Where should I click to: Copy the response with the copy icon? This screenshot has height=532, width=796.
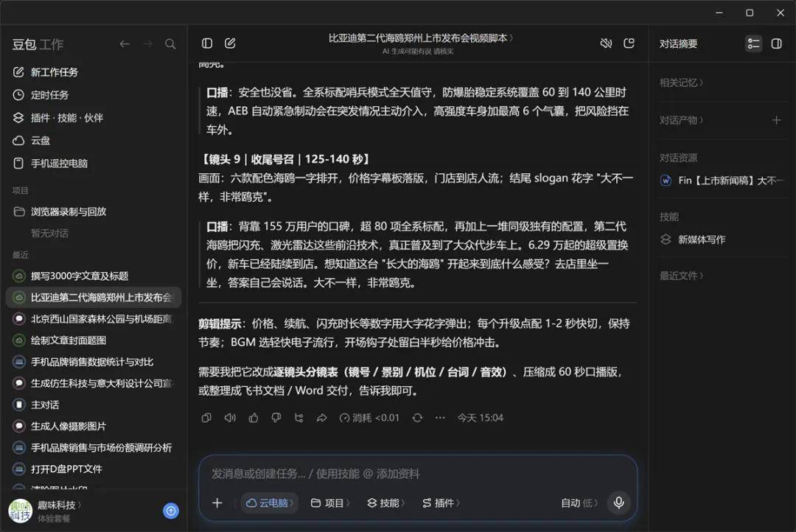click(x=206, y=418)
